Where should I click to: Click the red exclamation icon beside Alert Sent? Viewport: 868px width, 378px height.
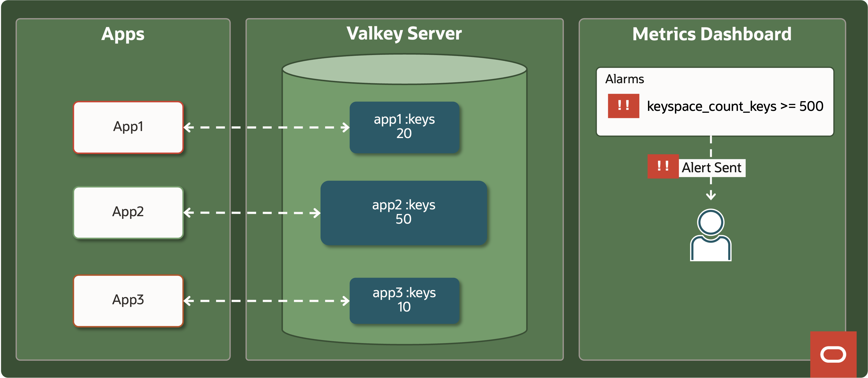click(x=663, y=166)
